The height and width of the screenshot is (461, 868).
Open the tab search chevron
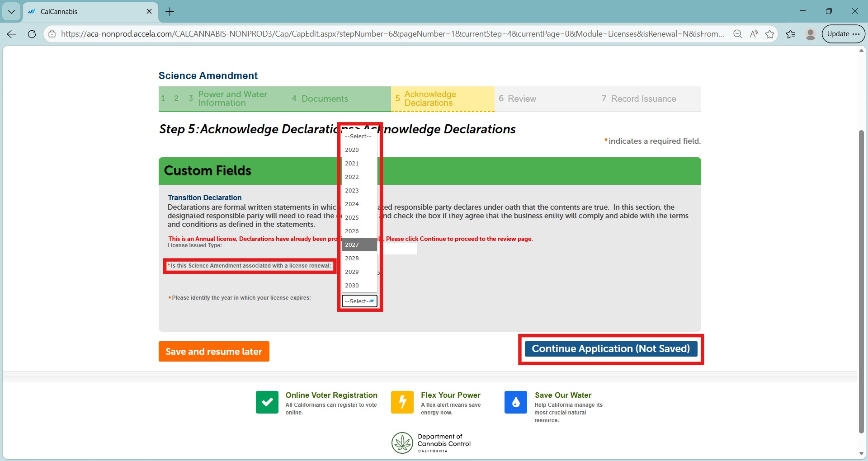point(11,12)
